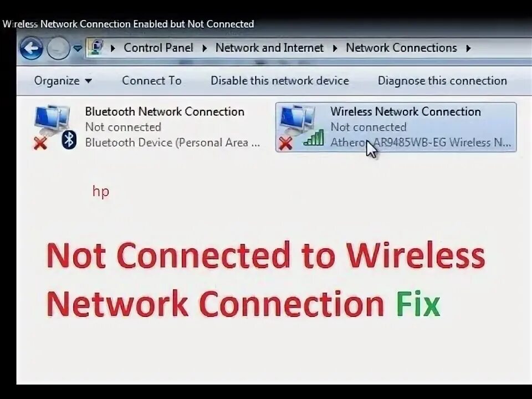Expand the chevron after Network and Internet
This screenshot has width=532, height=399.
tap(335, 49)
